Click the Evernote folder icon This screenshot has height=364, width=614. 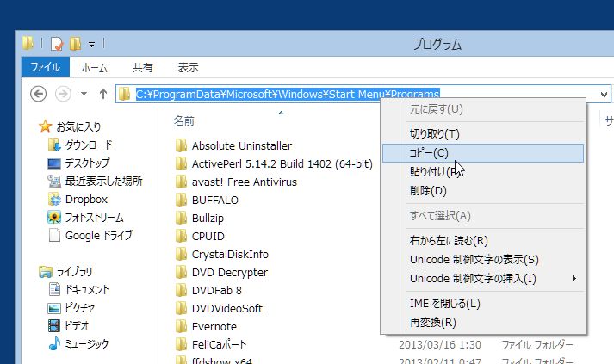181,326
